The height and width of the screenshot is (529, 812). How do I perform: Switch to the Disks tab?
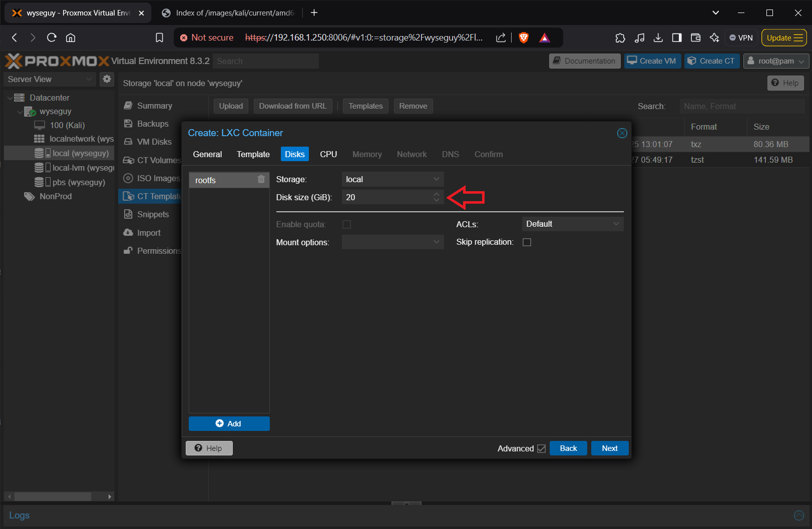295,154
